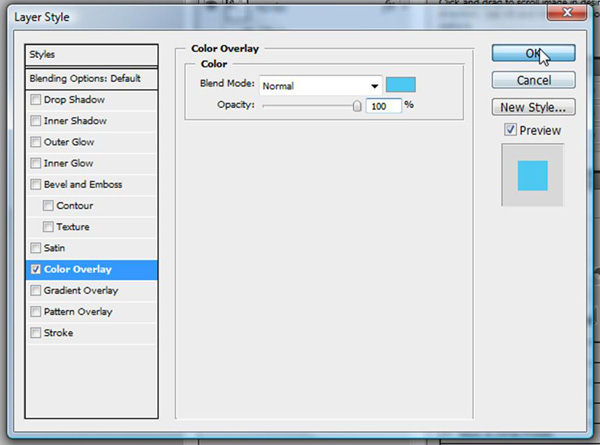Click the Opacity value field
Screen dimensions: 600x445
(383, 106)
